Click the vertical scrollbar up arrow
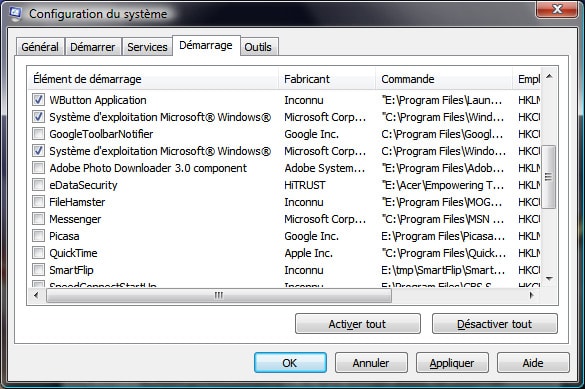 [x=549, y=76]
